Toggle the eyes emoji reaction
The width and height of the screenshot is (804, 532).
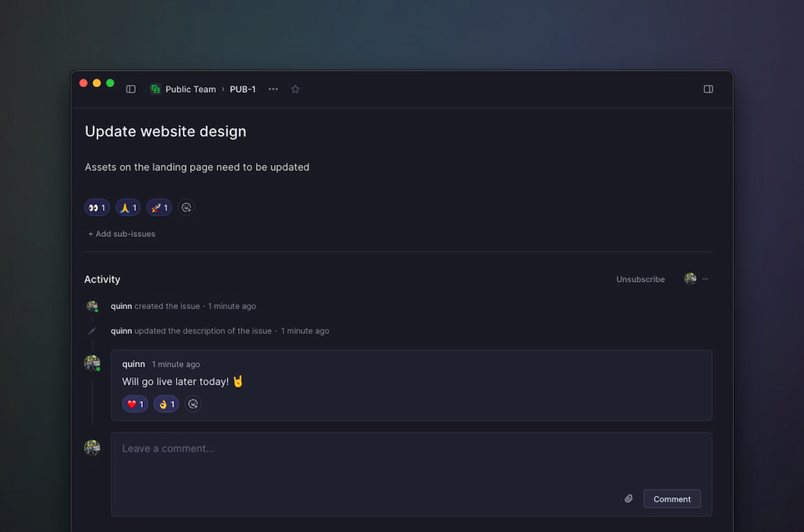click(x=97, y=208)
